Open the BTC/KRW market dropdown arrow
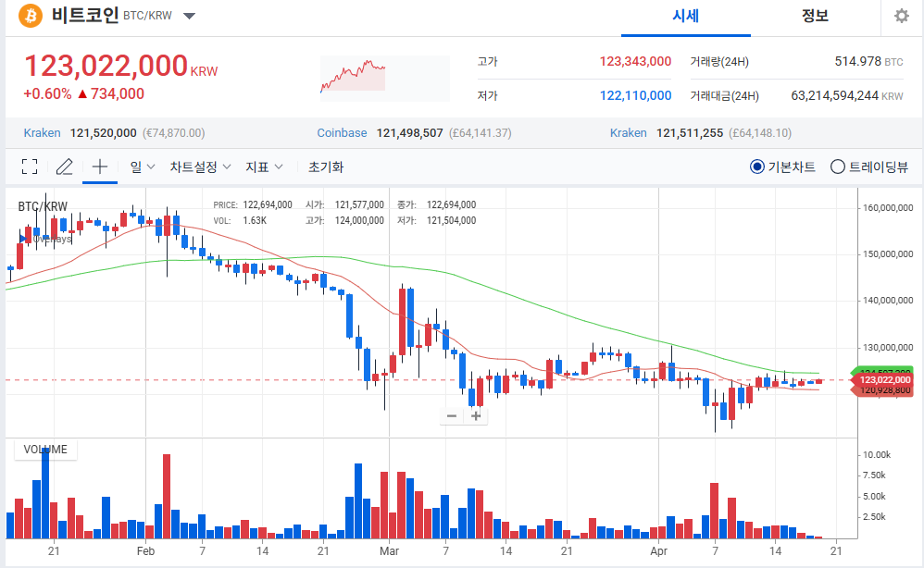 (x=189, y=16)
